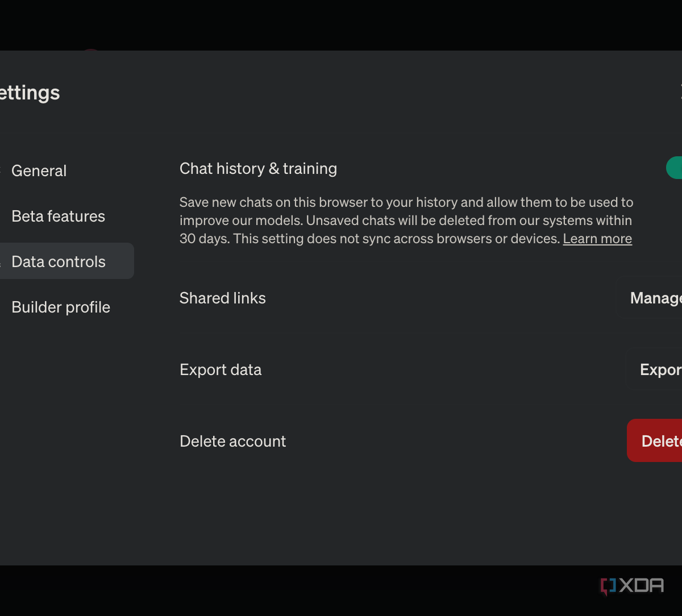
Task: Click the icon left of Data controls
Action: pos(2,261)
